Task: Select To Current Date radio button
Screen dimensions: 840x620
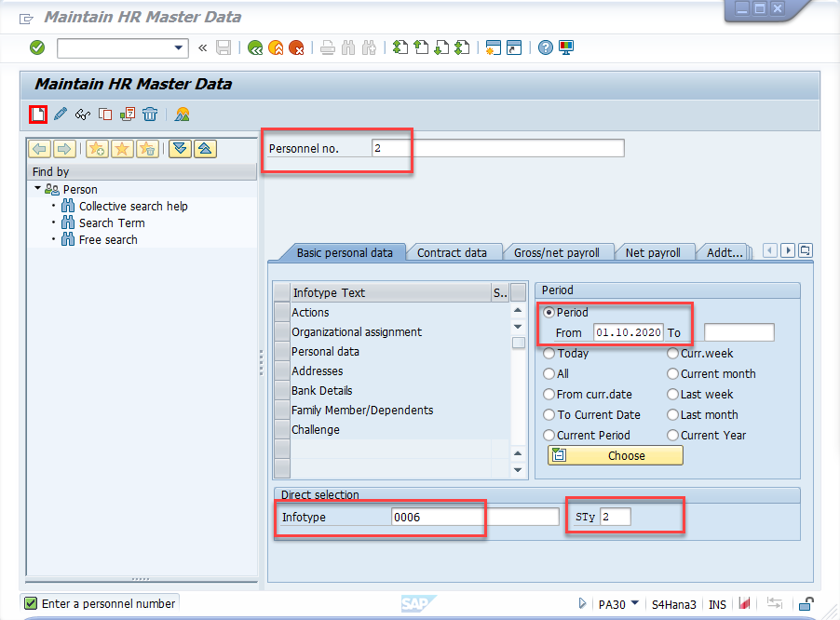Action: click(x=549, y=415)
